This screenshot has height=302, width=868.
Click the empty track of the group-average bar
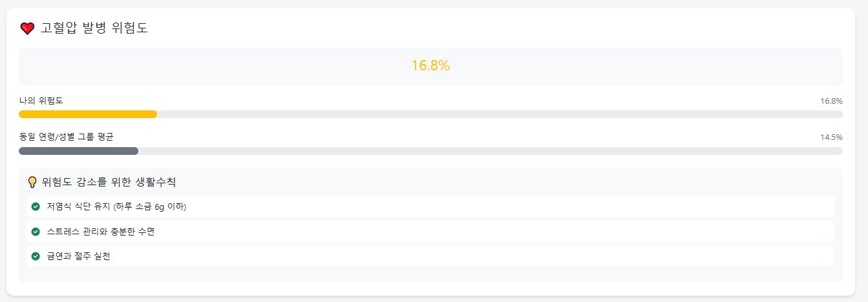point(491,151)
